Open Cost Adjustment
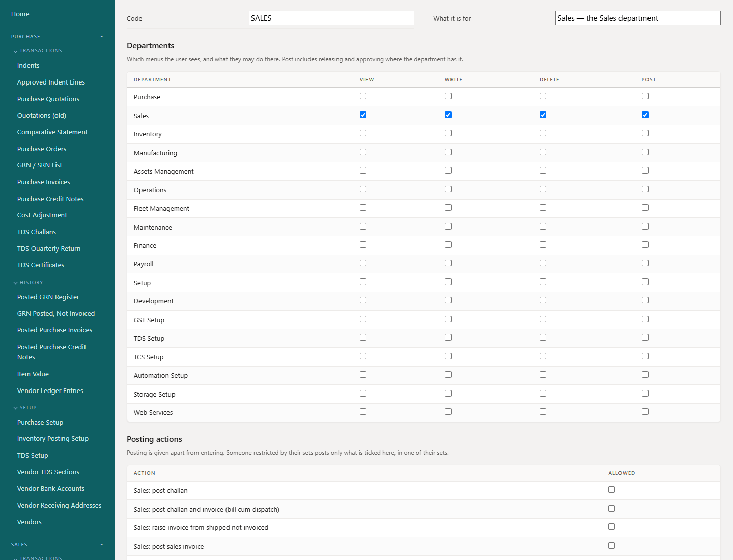This screenshot has height=560, width=733. tap(42, 215)
